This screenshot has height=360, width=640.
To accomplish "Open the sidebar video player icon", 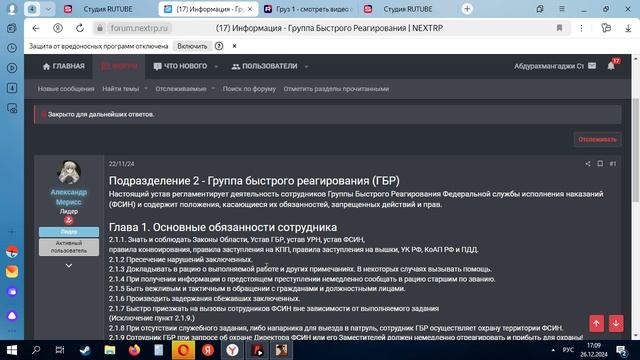I will pyautogui.click(x=12, y=68).
